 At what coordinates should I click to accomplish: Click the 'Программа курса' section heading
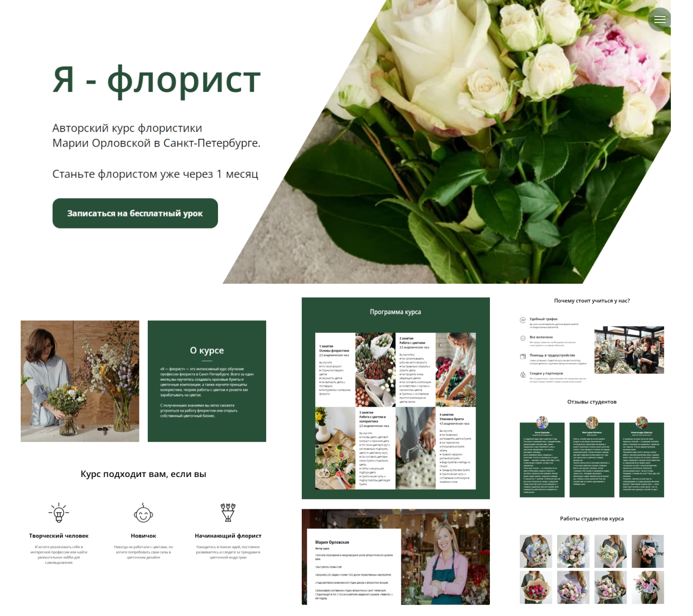[x=396, y=312]
